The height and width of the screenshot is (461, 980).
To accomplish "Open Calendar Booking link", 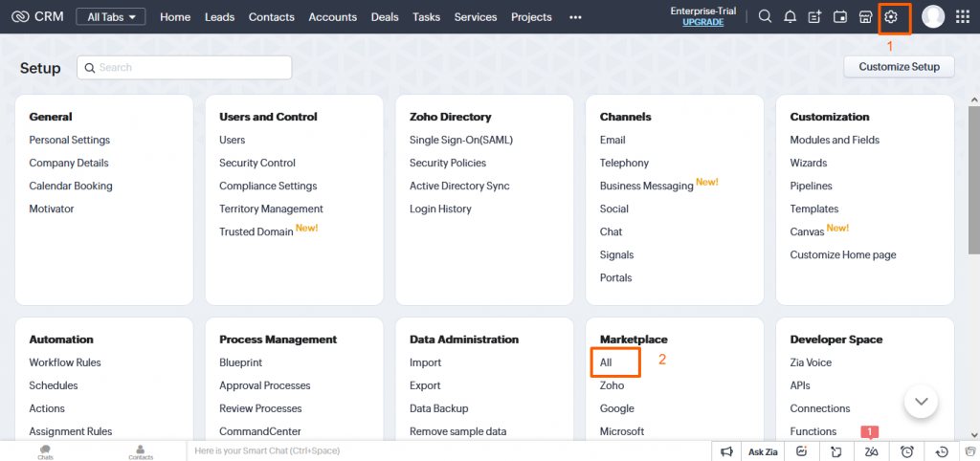I will coord(71,186).
